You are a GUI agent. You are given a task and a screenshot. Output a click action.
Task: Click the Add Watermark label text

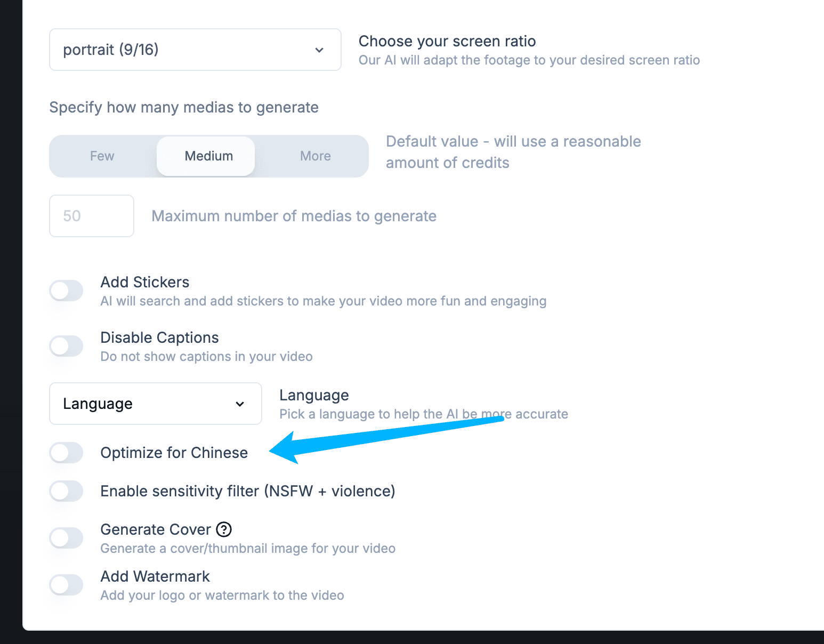click(155, 576)
